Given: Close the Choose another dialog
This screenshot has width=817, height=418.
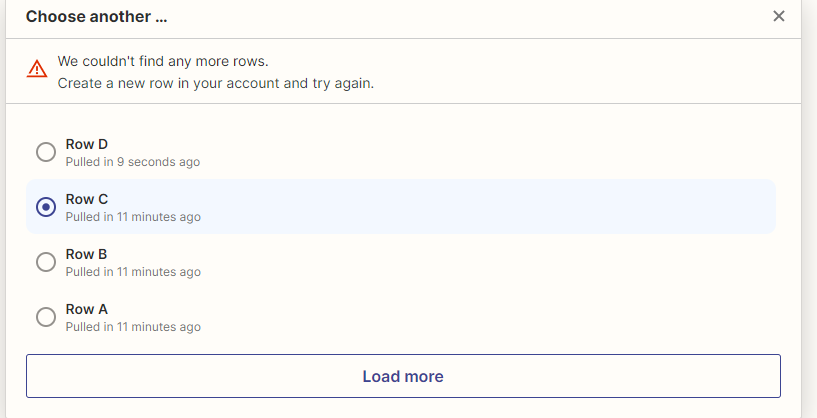Looking at the screenshot, I should point(778,16).
